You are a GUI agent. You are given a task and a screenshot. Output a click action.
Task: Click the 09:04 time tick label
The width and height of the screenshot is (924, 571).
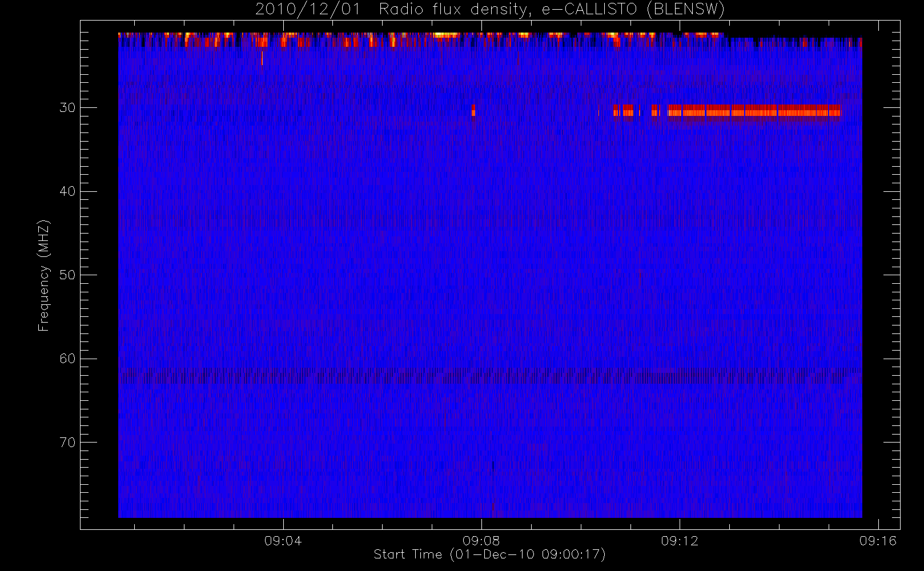283,541
